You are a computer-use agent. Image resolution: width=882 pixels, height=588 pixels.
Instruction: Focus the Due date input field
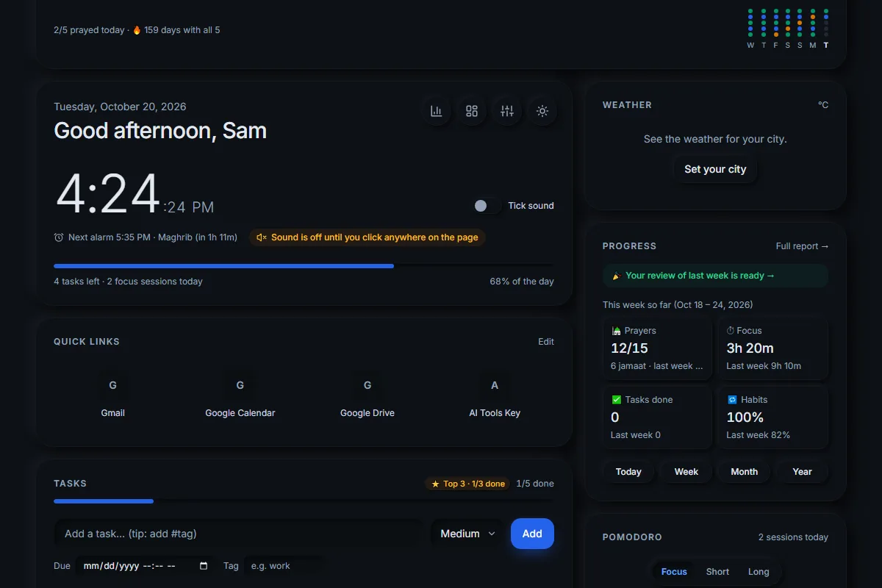(x=146, y=566)
